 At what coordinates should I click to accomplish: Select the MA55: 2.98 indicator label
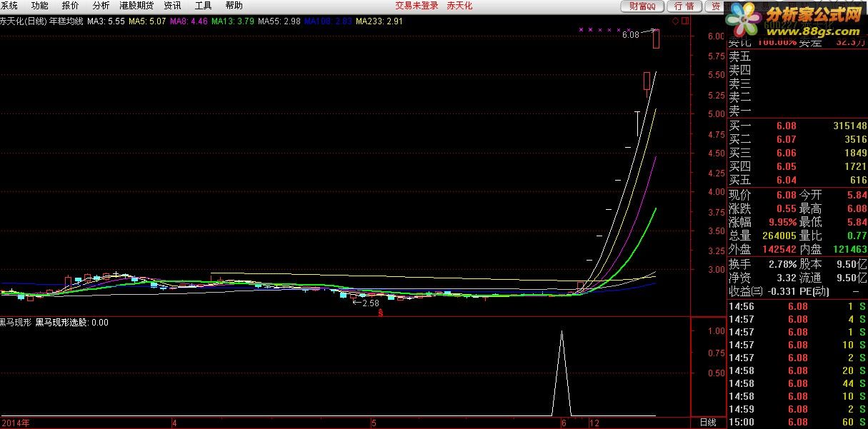click(x=279, y=21)
